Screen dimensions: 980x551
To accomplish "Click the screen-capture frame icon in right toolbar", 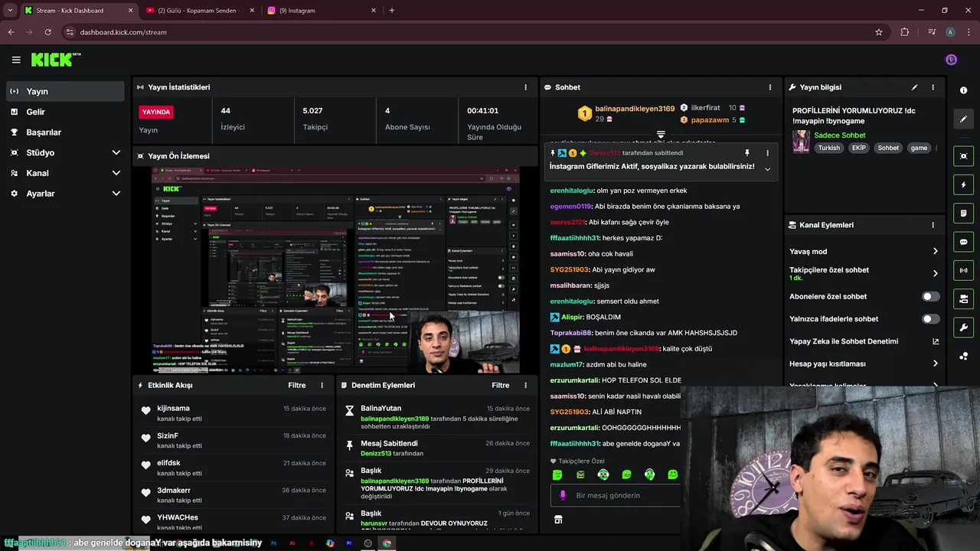I will tap(963, 156).
